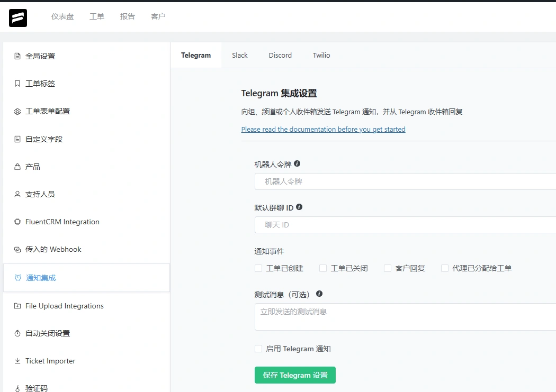Check the 代理已分配给工单 event
The image size is (556, 392).
tap(445, 268)
